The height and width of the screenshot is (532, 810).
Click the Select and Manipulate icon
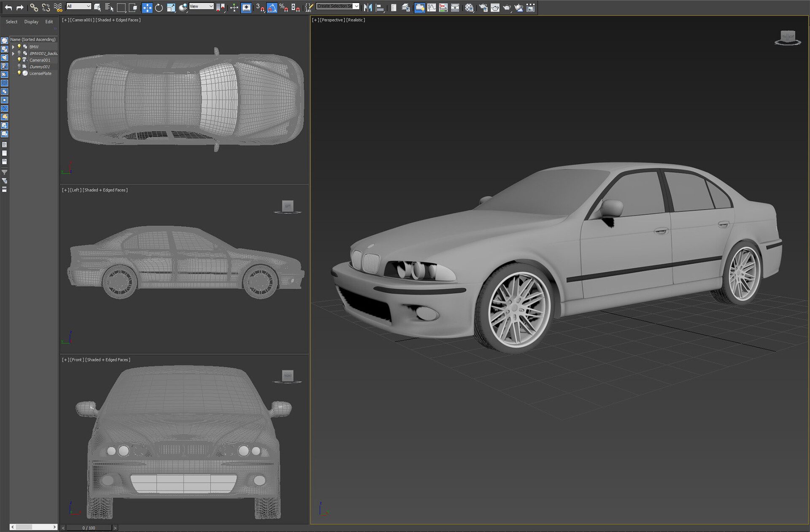pos(234,8)
